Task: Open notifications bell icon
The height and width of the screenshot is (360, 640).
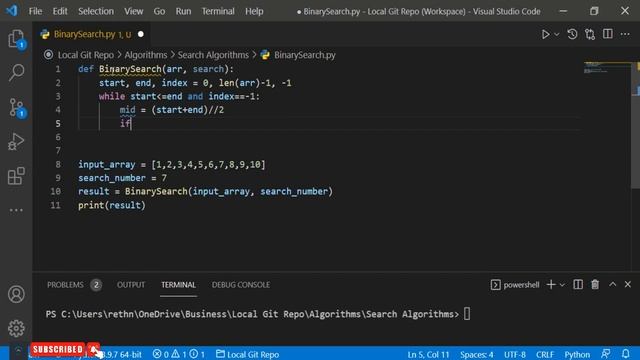Action: 626,353
